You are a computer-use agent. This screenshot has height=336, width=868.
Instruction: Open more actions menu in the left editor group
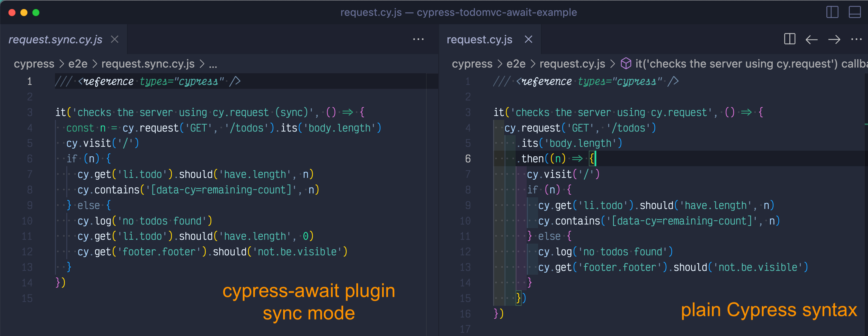[x=418, y=39]
